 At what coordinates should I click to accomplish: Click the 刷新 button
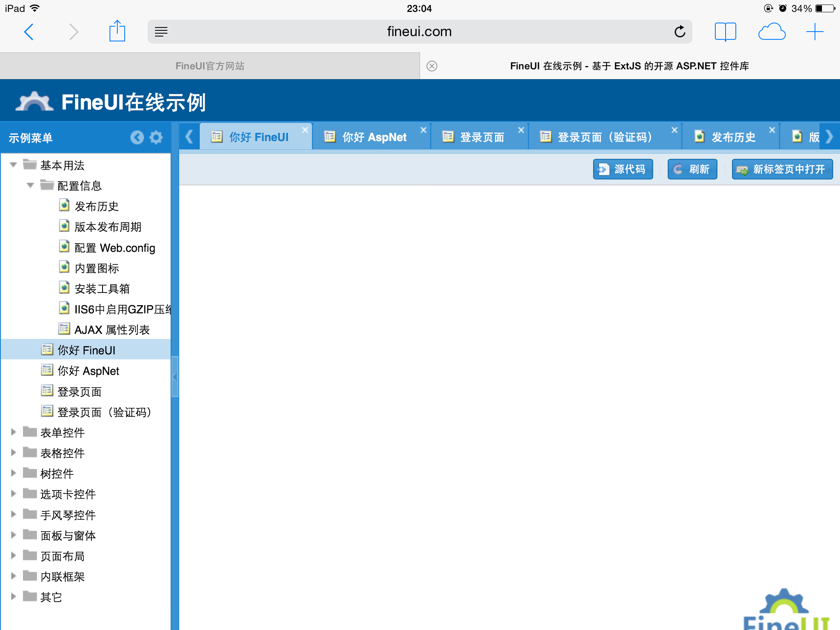point(692,169)
